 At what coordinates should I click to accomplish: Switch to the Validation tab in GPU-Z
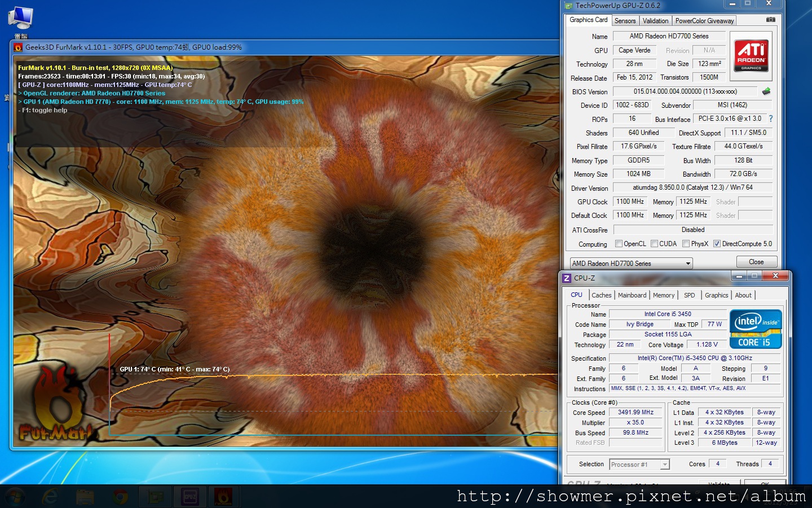pyautogui.click(x=655, y=21)
